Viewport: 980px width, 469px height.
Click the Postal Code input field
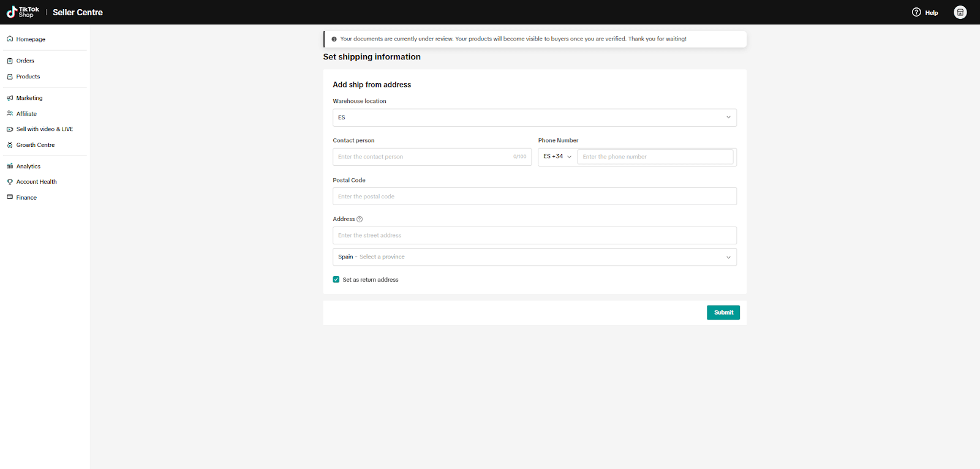tap(534, 197)
